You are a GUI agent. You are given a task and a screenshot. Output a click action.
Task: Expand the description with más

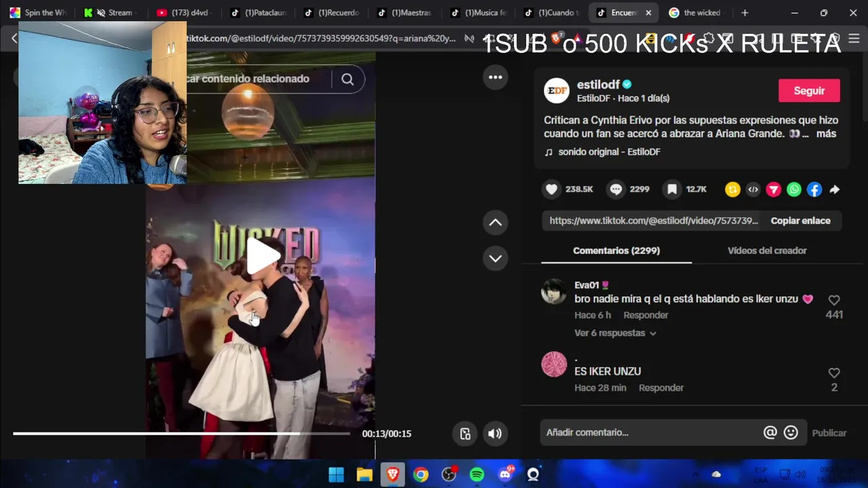click(826, 134)
